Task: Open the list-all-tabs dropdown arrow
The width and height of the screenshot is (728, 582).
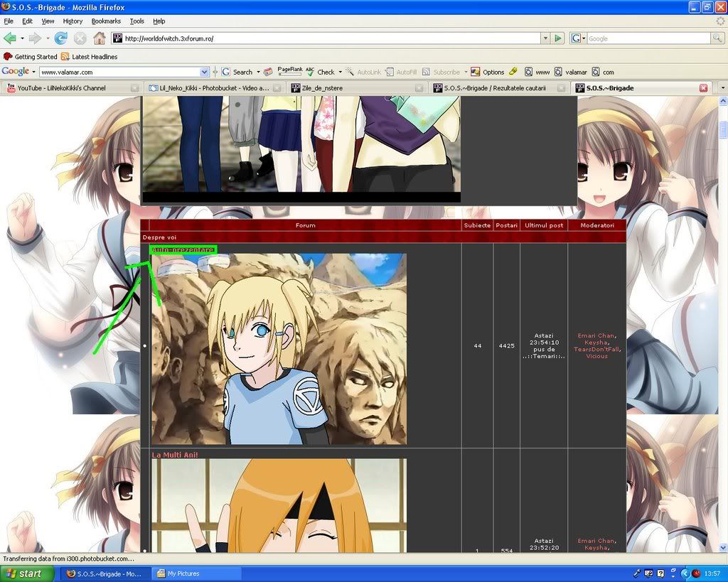Action: pyautogui.click(x=722, y=87)
